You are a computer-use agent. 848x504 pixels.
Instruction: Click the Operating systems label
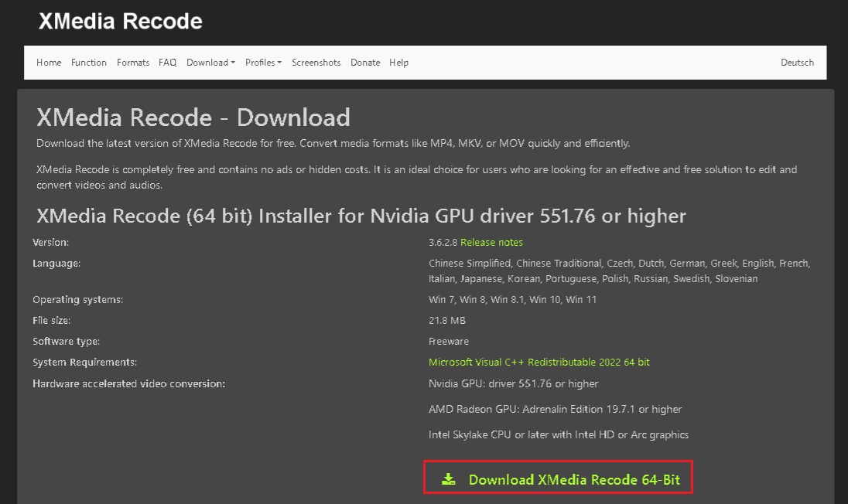pyautogui.click(x=78, y=299)
